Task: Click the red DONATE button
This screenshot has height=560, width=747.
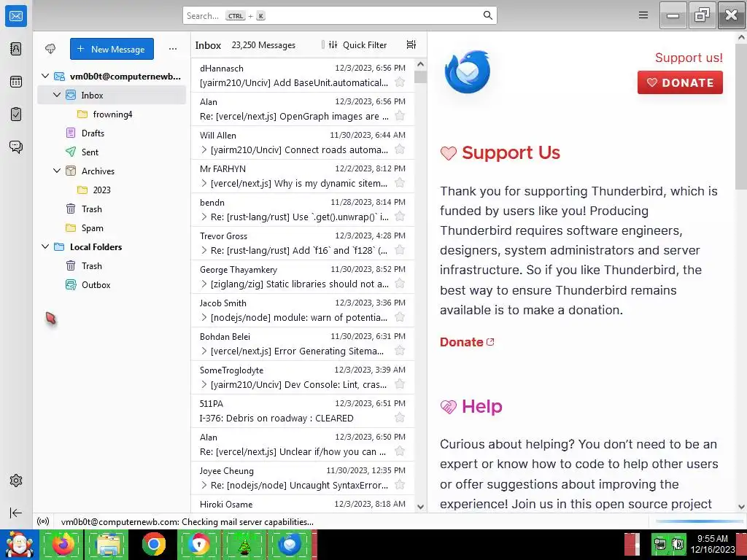Action: pos(680,82)
